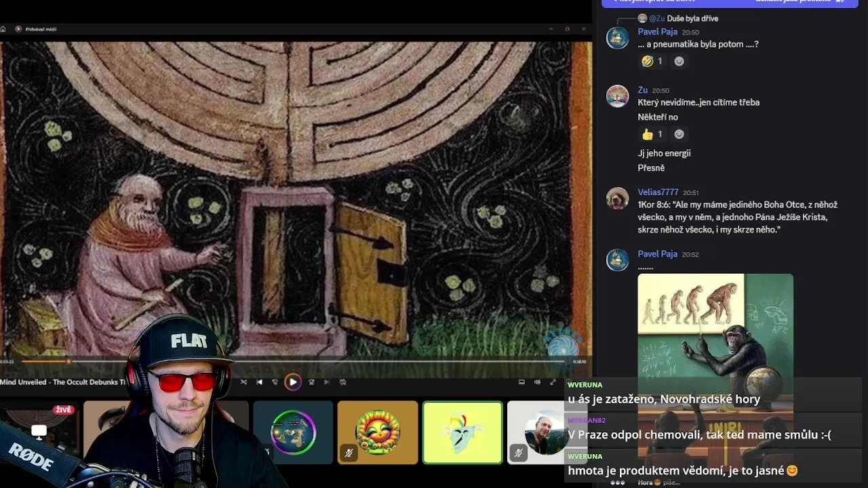Click 'Který nevidíme..jen cítíme třeba' message
868x488 pixels.
pyautogui.click(x=698, y=102)
